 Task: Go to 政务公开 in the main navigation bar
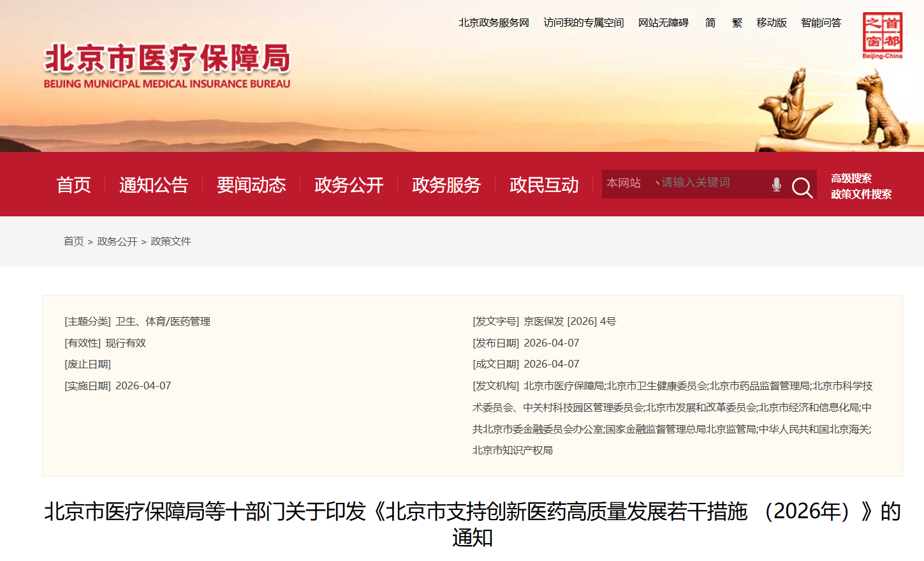349,185
